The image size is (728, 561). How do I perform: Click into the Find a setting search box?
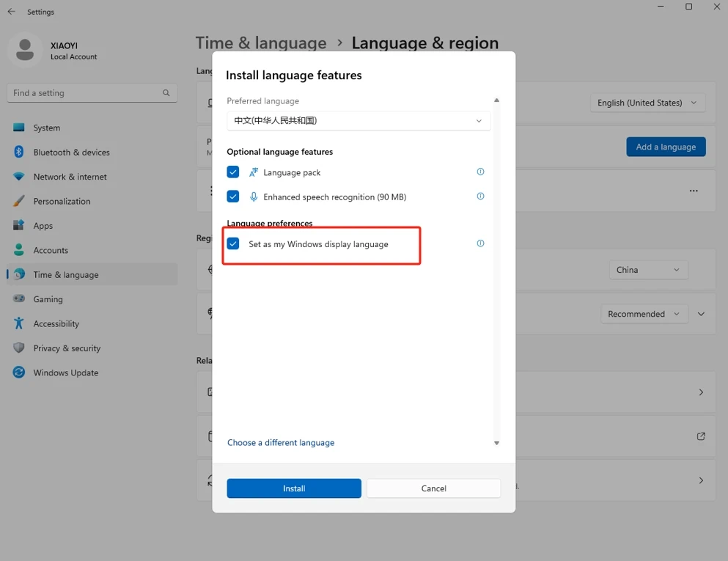pyautogui.click(x=92, y=93)
